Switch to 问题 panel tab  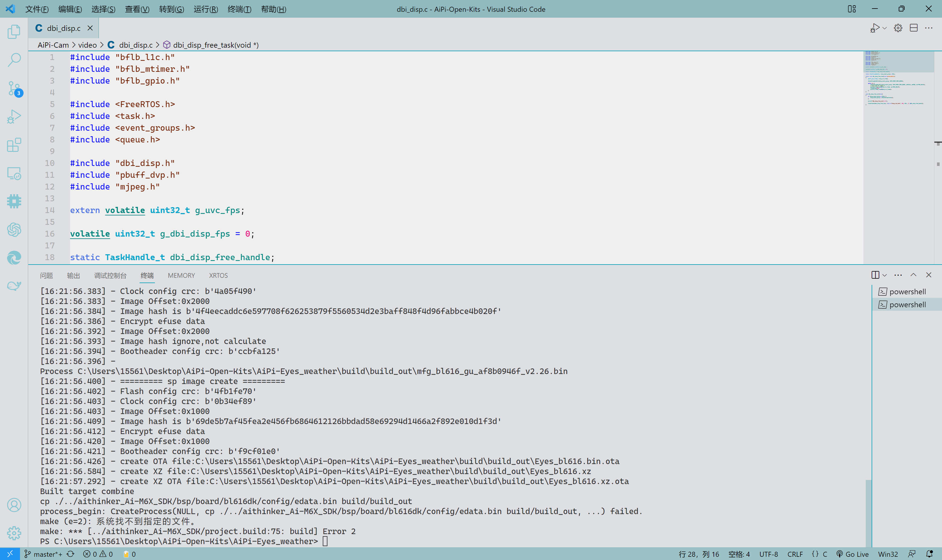coord(47,275)
